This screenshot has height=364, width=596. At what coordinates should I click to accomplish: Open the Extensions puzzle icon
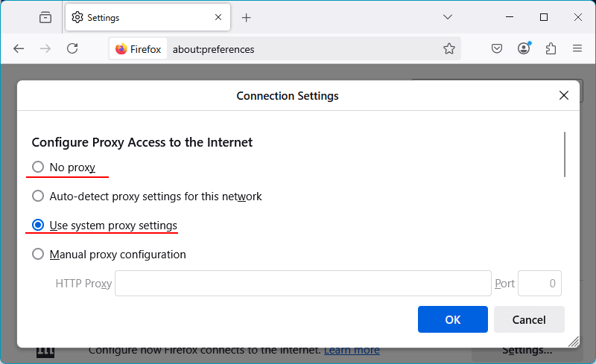coord(551,49)
